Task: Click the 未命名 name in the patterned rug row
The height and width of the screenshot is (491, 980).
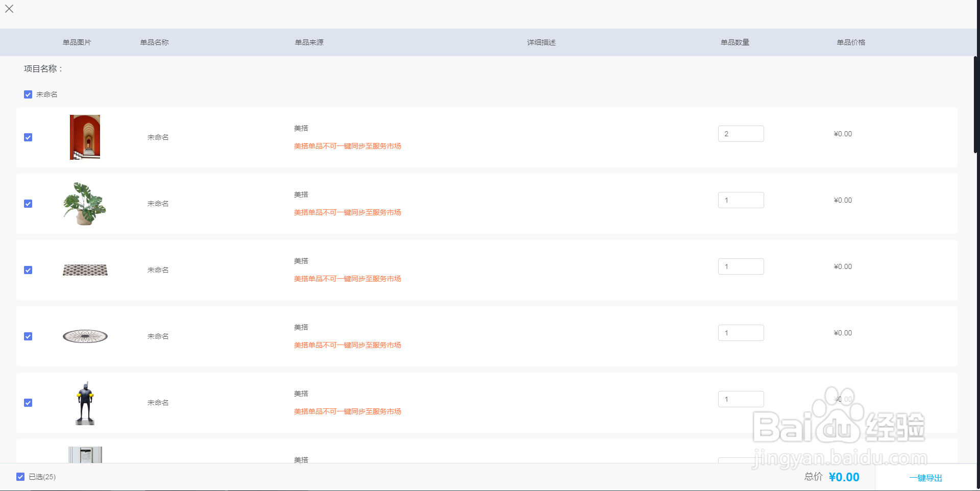Action: pyautogui.click(x=158, y=270)
